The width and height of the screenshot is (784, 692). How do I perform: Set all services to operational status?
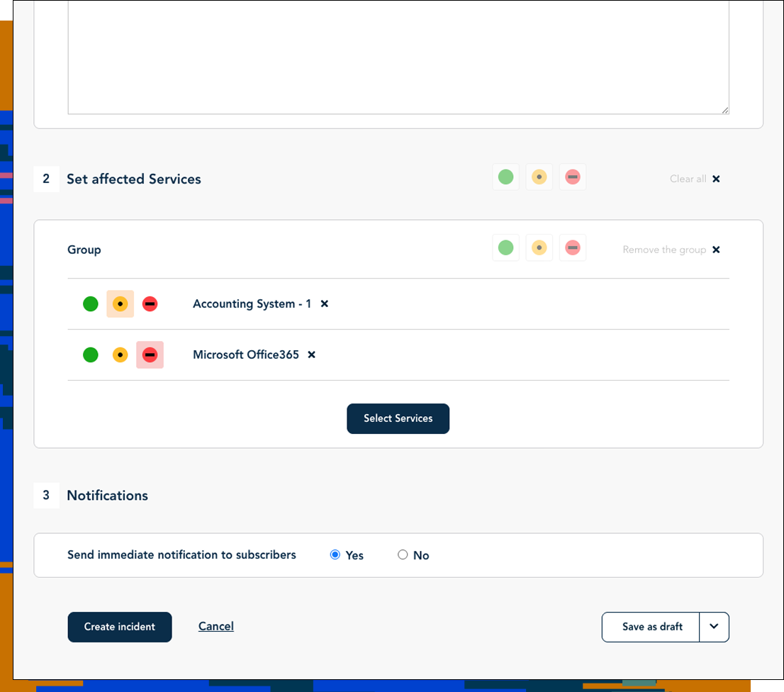(505, 177)
